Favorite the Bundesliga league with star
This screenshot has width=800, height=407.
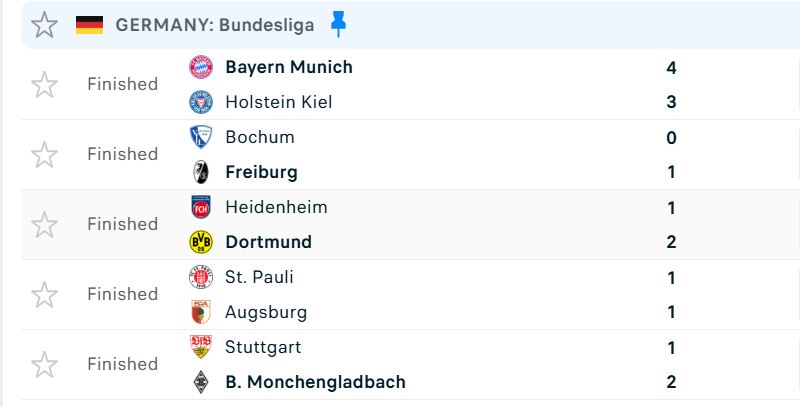click(x=44, y=24)
